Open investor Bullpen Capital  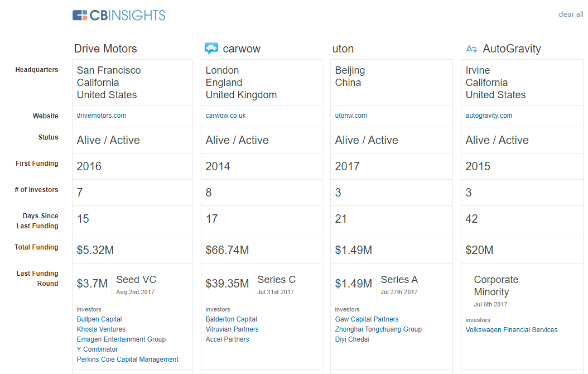point(99,319)
